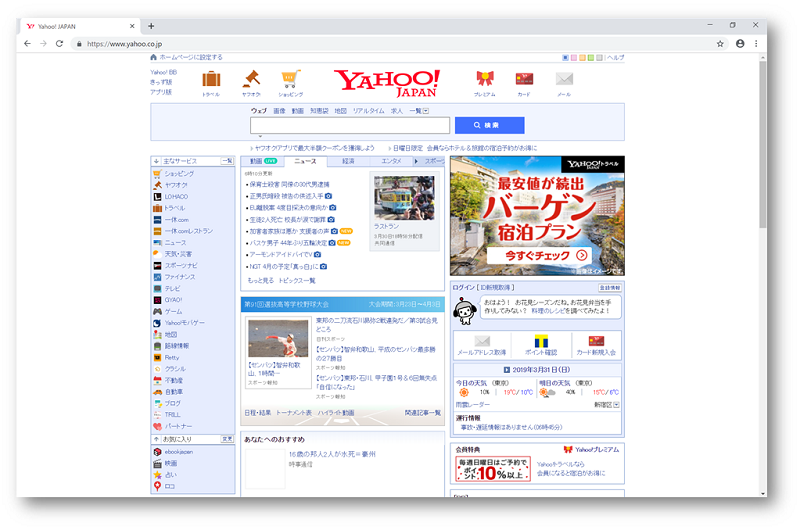The height and width of the screenshot is (530, 800).
Task: Collapse the お気に入り panel up arrow
Action: (x=156, y=439)
